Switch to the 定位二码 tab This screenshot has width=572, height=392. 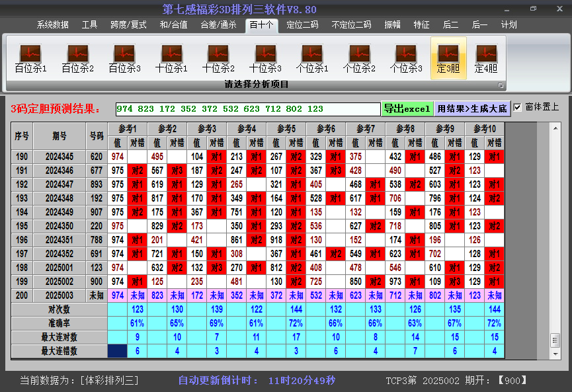click(x=302, y=25)
